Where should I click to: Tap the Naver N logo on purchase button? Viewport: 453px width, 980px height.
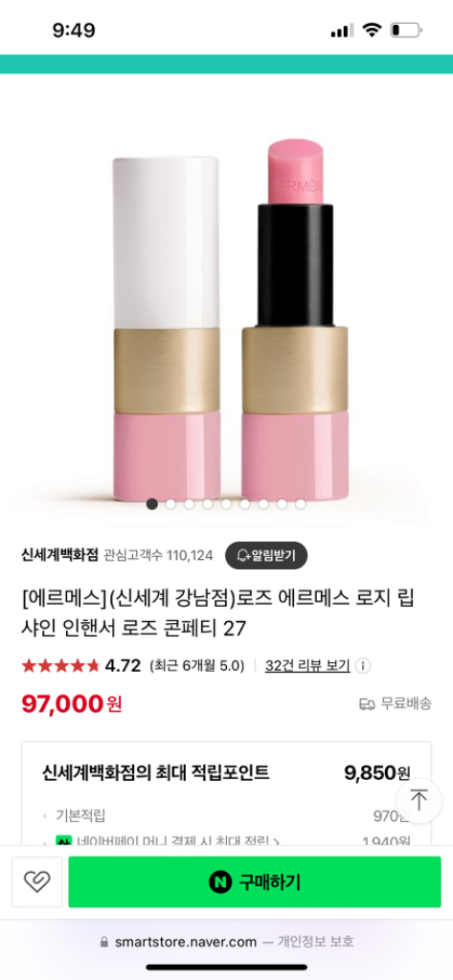(219, 881)
